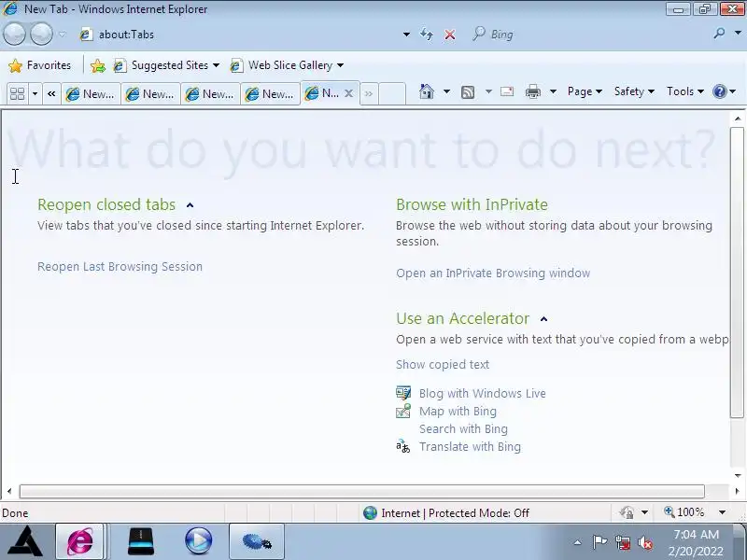Viewport: 747px width, 560px height.
Task: Open the search provider dropdown arrow
Action: [x=738, y=34]
